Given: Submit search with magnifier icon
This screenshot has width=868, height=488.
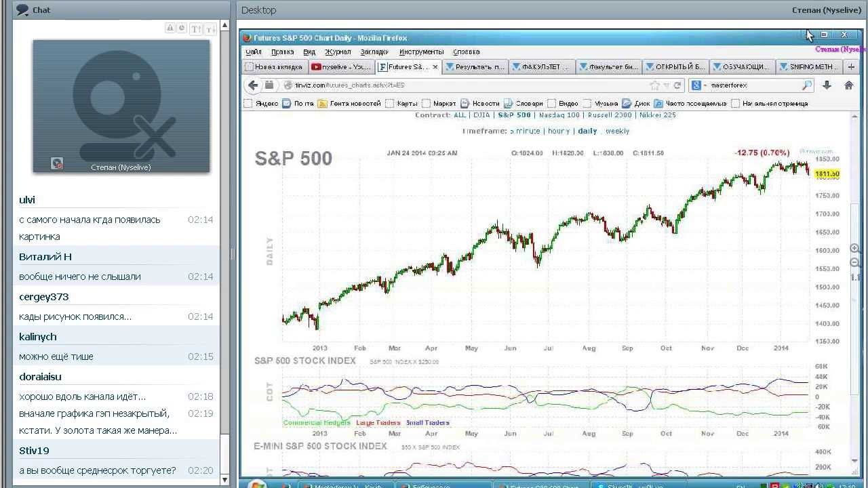Looking at the screenshot, I should pos(807,85).
